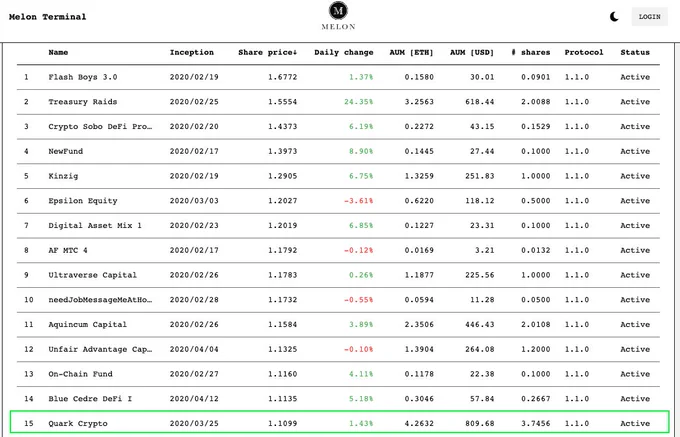680x437 pixels.
Task: Click shares value 2.0108
Action: pyautogui.click(x=536, y=324)
